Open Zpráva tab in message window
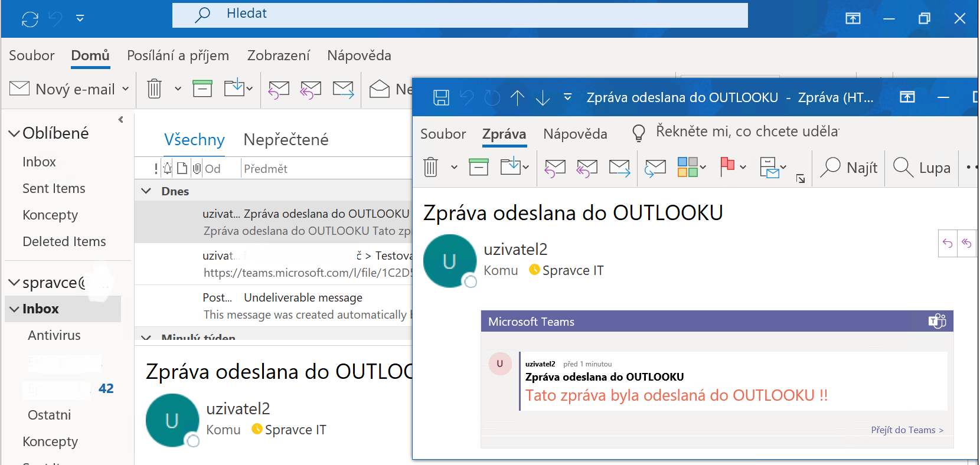The width and height of the screenshot is (980, 465). coord(504,134)
